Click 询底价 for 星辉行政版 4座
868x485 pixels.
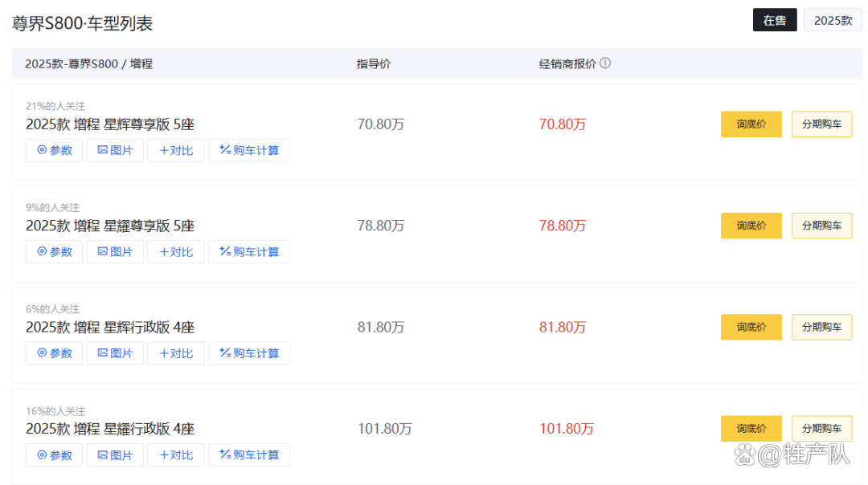[x=751, y=327]
